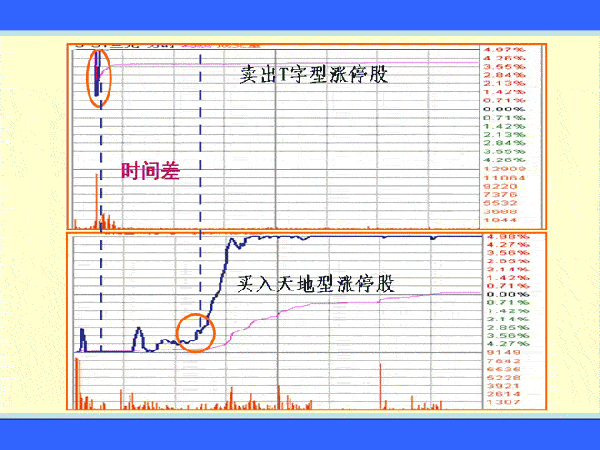Click volume value 5228 in the lower chart
This screenshot has width=600, height=450.
504,378
